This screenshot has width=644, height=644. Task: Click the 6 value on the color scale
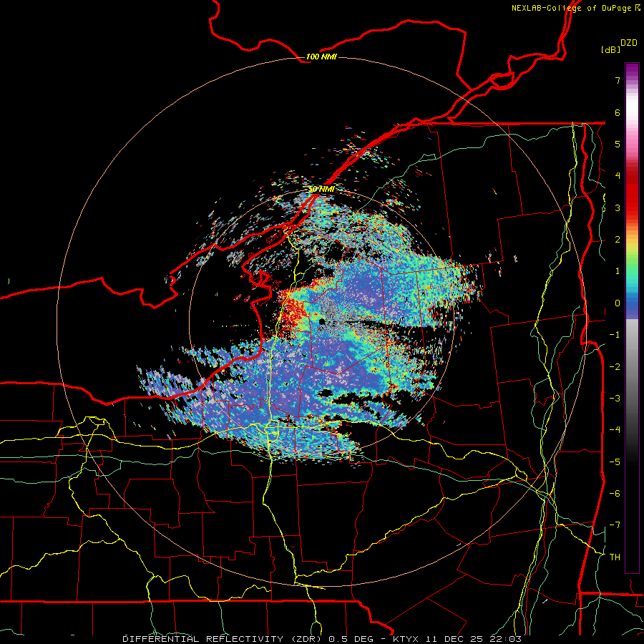[x=618, y=112]
